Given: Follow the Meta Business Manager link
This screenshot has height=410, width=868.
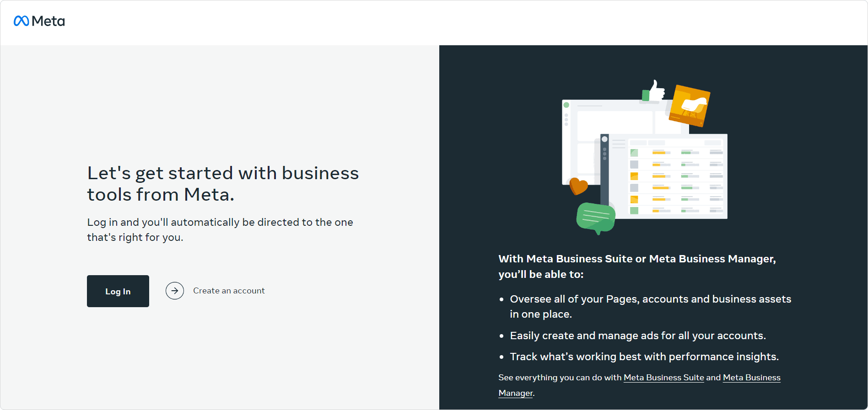Looking at the screenshot, I should (751, 378).
